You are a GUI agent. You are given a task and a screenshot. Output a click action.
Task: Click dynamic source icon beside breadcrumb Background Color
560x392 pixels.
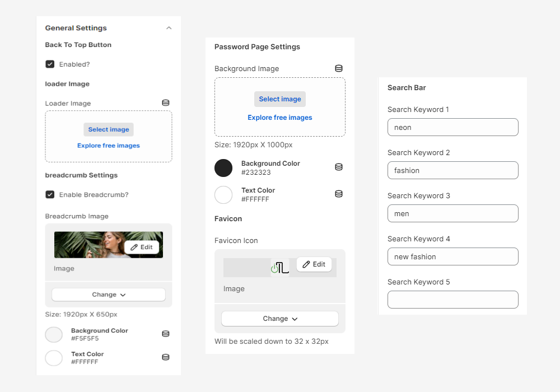click(x=166, y=334)
